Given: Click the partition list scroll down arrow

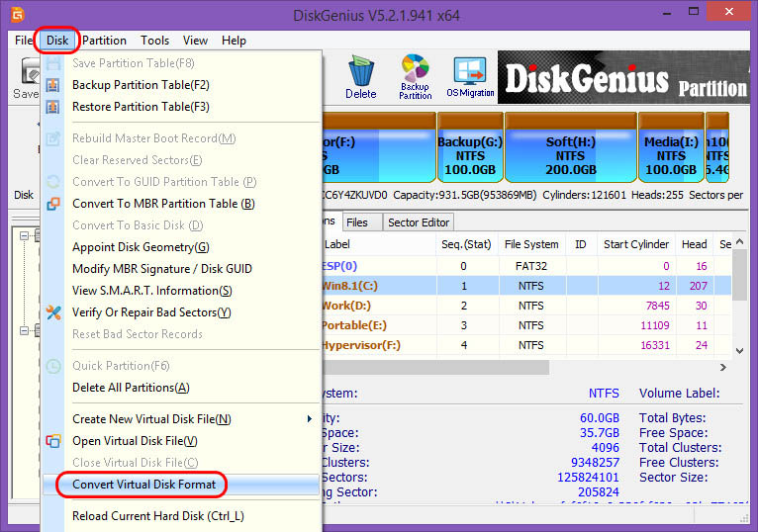Looking at the screenshot, I should tap(739, 351).
